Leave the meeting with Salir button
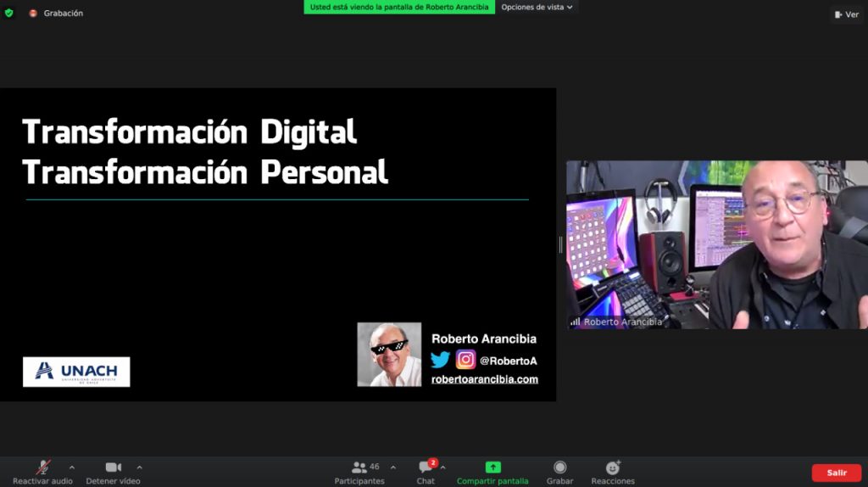Screen dimensions: 868x487 [x=836, y=473]
